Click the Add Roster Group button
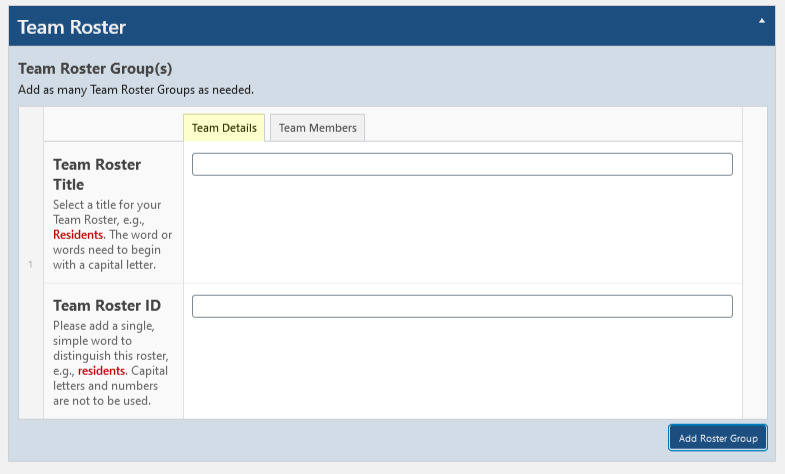The width and height of the screenshot is (785, 474). (717, 438)
